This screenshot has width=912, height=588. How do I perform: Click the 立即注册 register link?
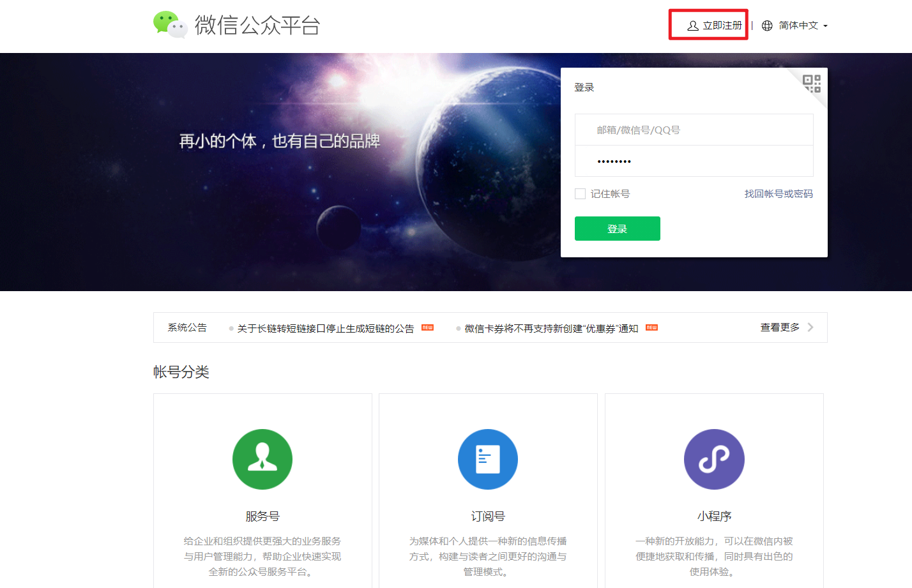[x=722, y=26]
